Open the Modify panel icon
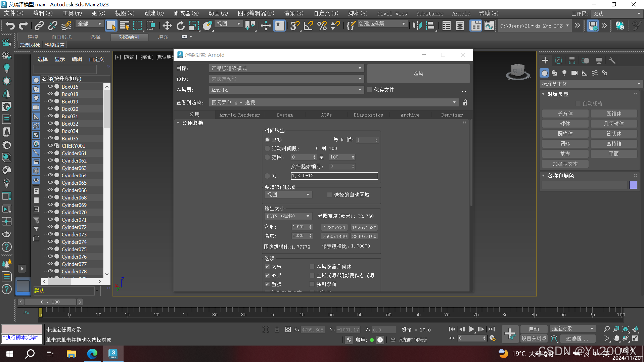The height and width of the screenshot is (362, 644). click(x=558, y=60)
